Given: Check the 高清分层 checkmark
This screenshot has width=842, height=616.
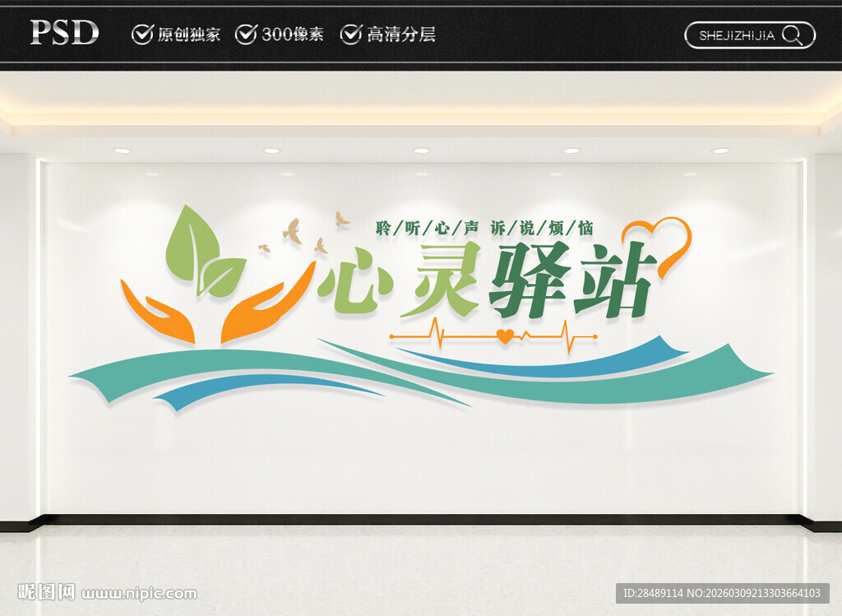Looking at the screenshot, I should coord(352,35).
